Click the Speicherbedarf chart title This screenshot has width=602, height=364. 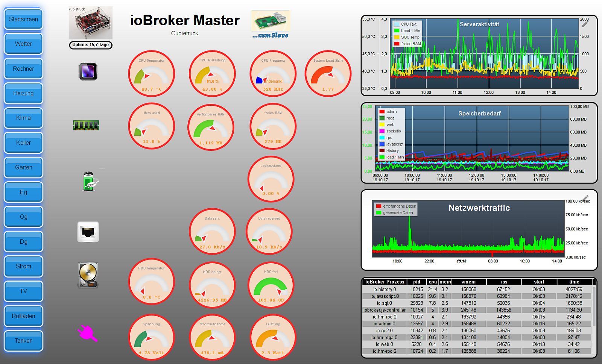[479, 113]
